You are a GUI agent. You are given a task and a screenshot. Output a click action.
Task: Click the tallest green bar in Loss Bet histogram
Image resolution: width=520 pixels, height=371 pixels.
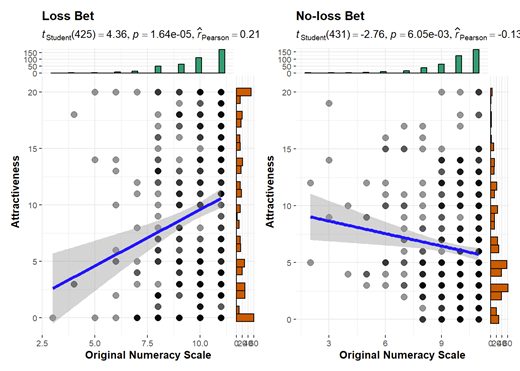click(222, 61)
